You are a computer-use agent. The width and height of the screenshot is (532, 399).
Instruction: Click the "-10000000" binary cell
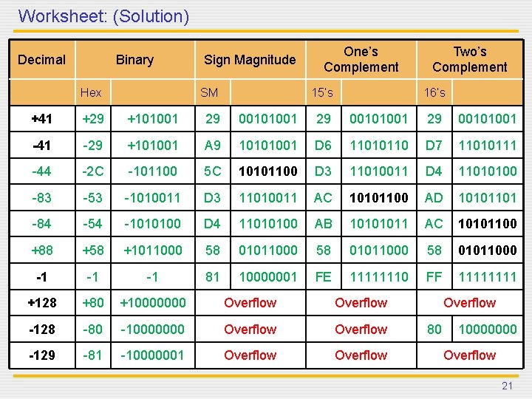[153, 329]
